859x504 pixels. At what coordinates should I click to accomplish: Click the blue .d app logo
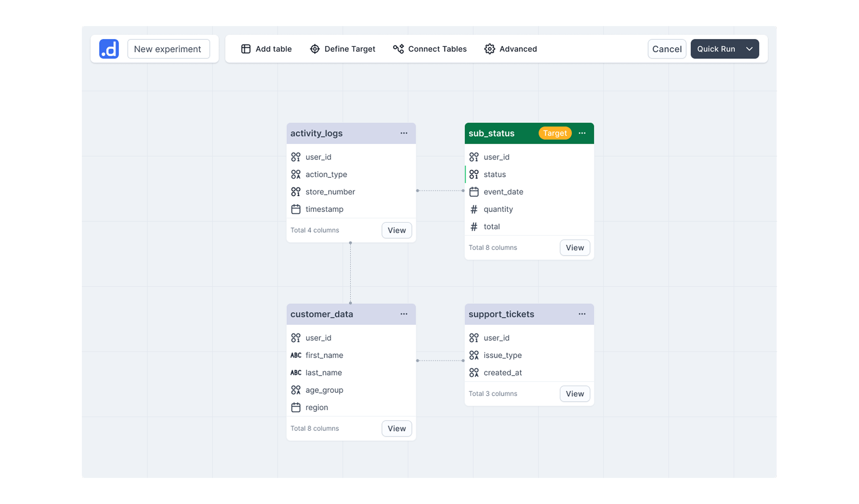109,49
